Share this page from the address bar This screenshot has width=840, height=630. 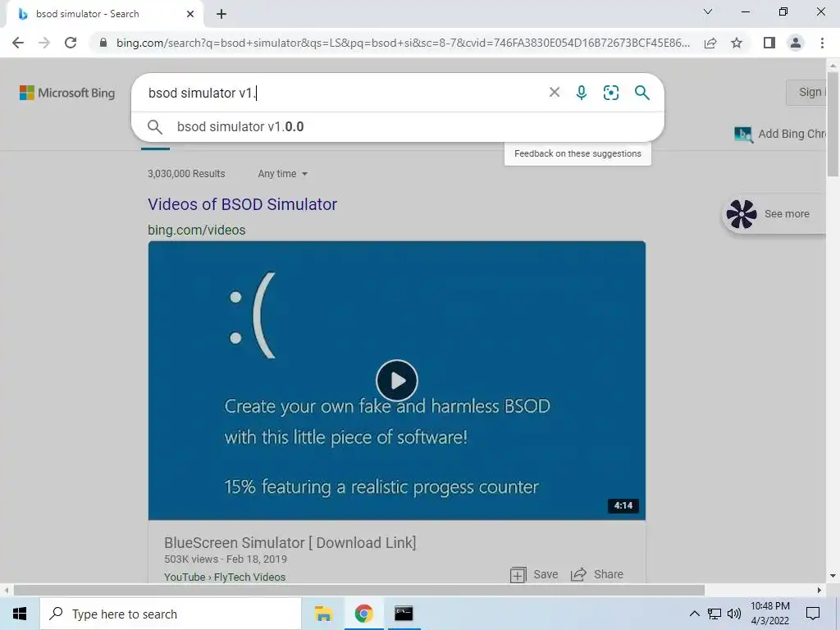click(x=710, y=43)
